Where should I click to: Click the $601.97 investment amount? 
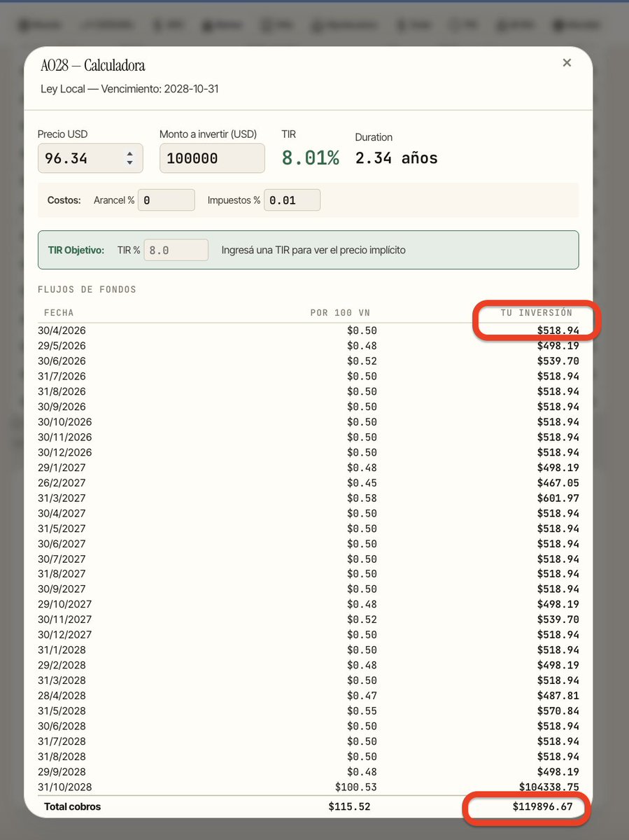[x=558, y=498]
